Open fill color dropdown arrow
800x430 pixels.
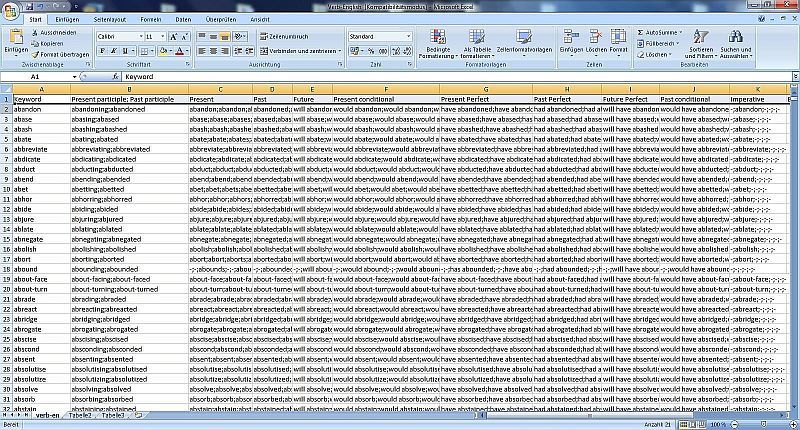coord(171,51)
